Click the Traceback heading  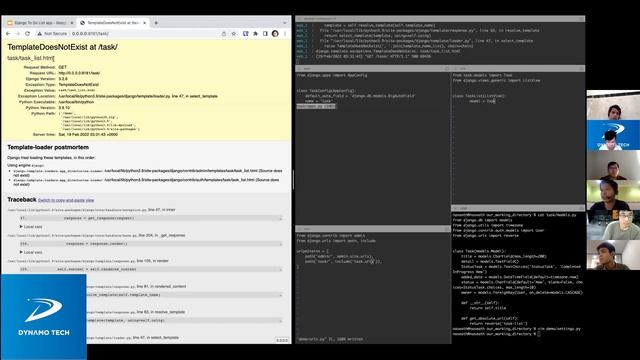coord(22,200)
